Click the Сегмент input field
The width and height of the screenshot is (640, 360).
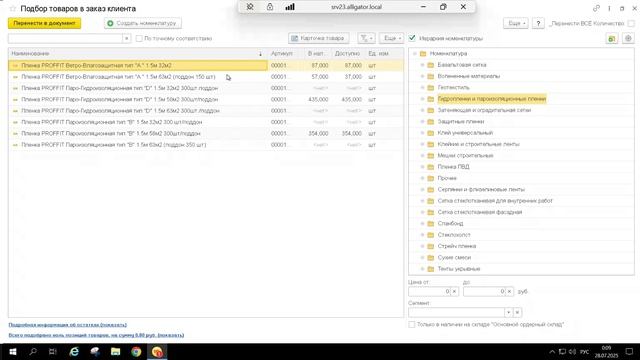point(456,312)
